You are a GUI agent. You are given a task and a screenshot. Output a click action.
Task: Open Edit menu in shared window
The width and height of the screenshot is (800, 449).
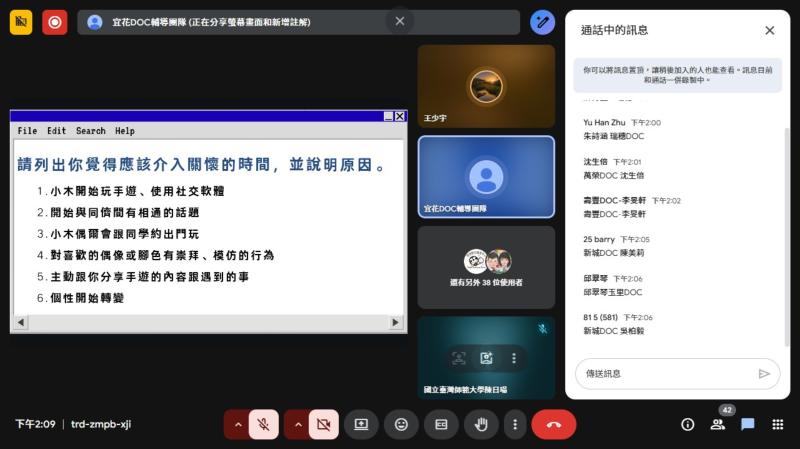57,131
